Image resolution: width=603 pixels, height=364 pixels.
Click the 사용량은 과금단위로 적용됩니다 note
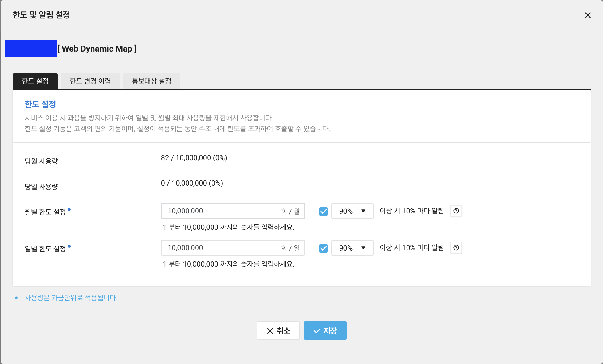point(71,298)
